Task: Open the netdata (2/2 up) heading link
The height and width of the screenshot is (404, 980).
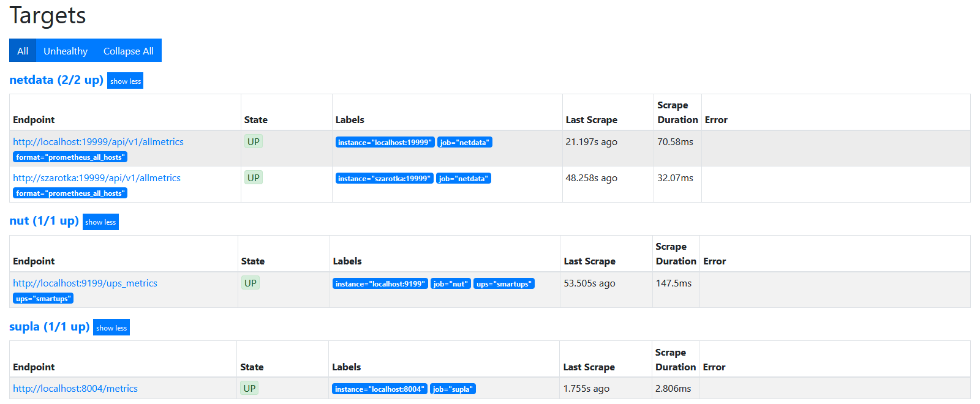Action: click(56, 80)
